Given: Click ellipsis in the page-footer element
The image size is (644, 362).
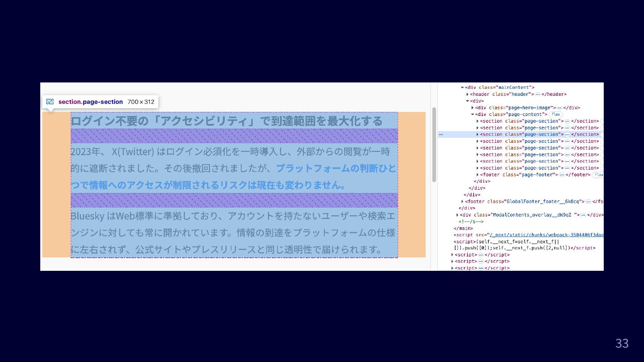Looking at the screenshot, I should pyautogui.click(x=561, y=175).
